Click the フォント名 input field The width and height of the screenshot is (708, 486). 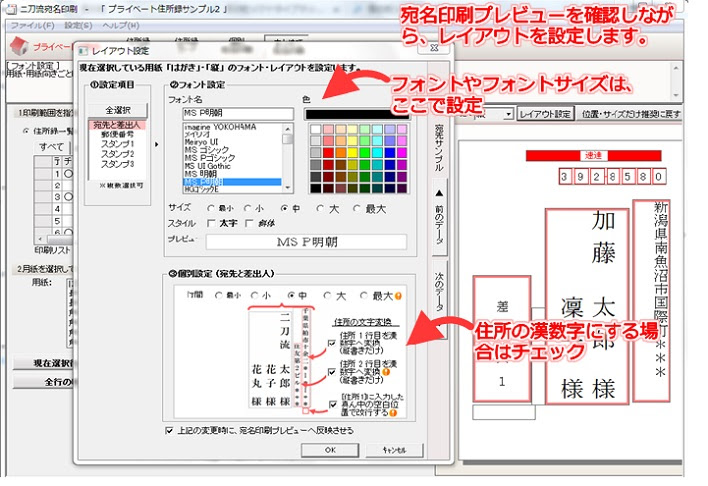[238, 113]
